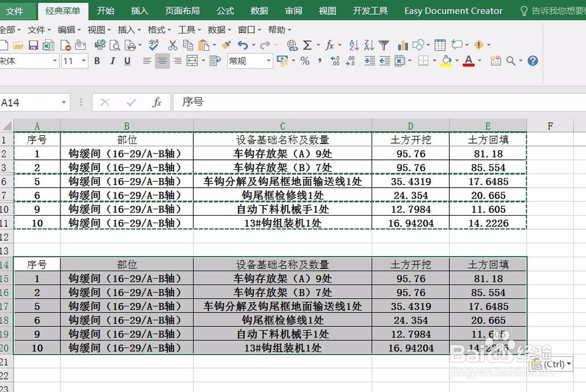Toggle underline formatting

tap(127, 61)
